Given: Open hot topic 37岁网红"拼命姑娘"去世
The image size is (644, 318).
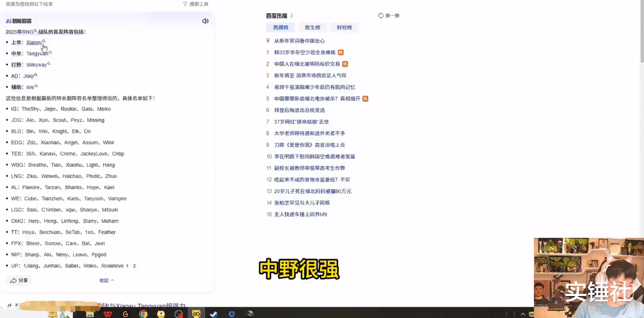Looking at the screenshot, I should (302, 122).
